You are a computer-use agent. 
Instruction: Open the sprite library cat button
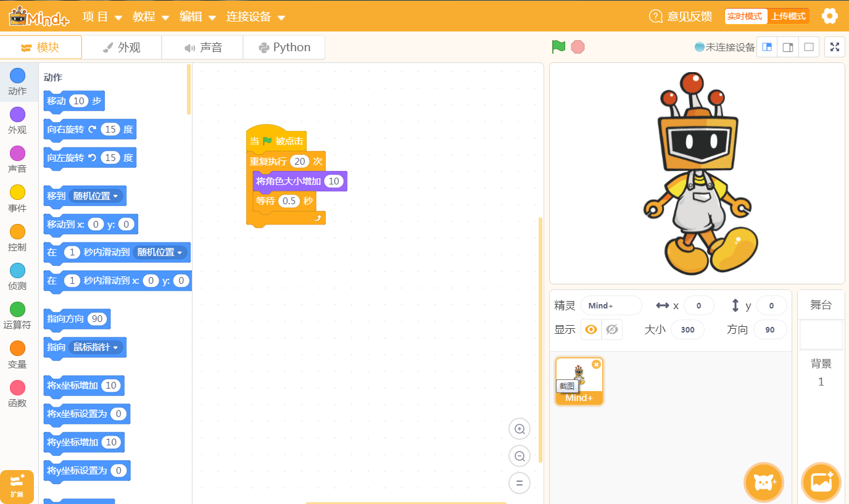click(x=764, y=482)
